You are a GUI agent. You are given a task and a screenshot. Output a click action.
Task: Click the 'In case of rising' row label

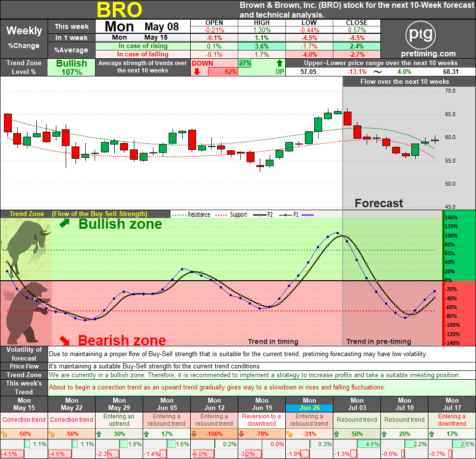pos(143,46)
